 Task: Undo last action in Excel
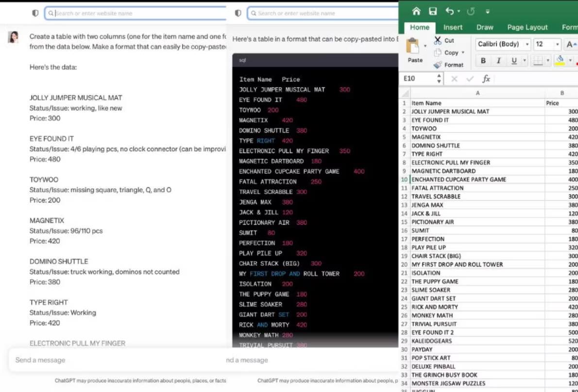pos(449,11)
